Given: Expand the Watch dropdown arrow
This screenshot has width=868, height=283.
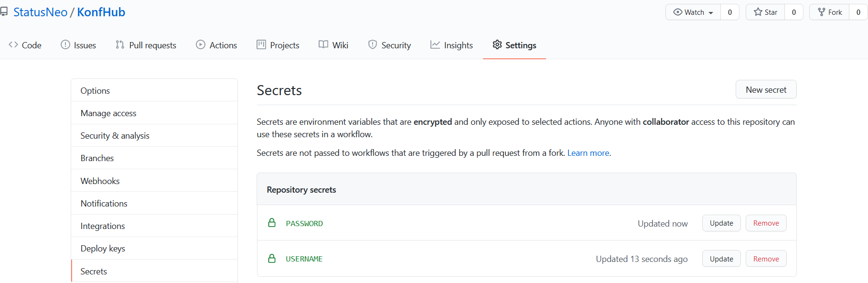Looking at the screenshot, I should (711, 13).
